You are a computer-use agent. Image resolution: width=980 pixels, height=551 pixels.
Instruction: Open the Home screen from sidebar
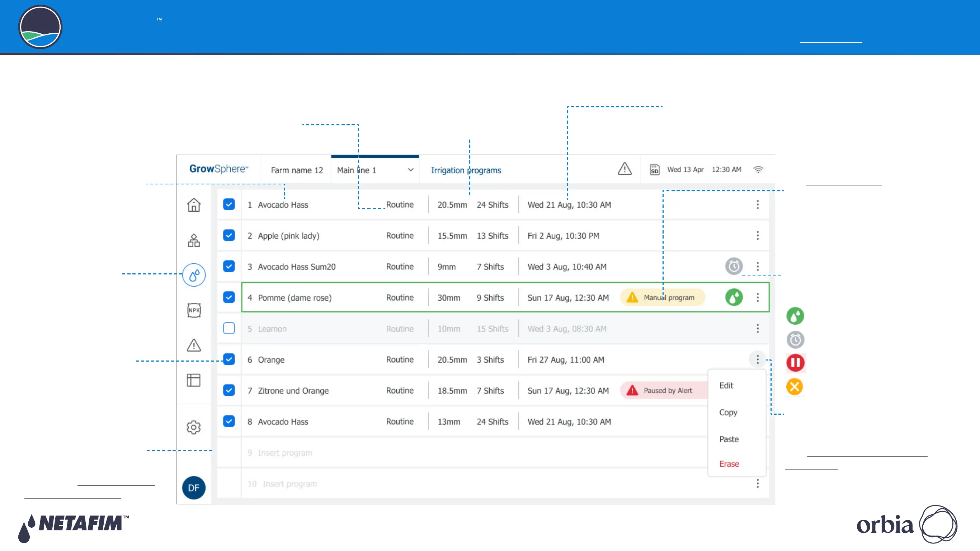point(194,205)
